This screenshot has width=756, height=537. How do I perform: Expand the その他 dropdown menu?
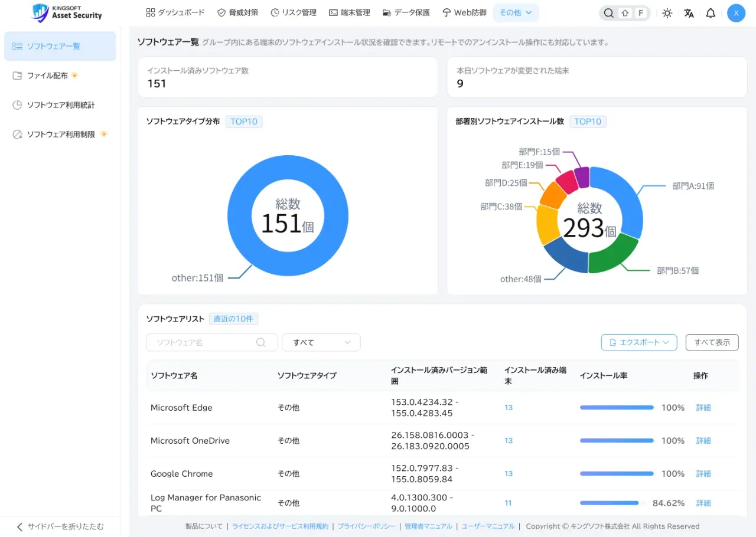[516, 12]
